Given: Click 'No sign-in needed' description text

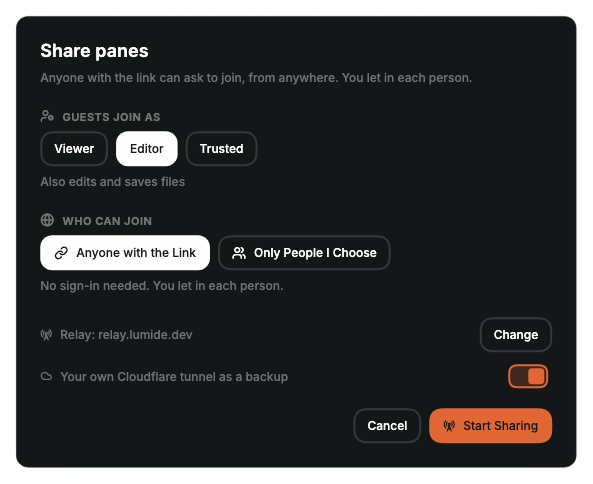Looking at the screenshot, I should (162, 286).
